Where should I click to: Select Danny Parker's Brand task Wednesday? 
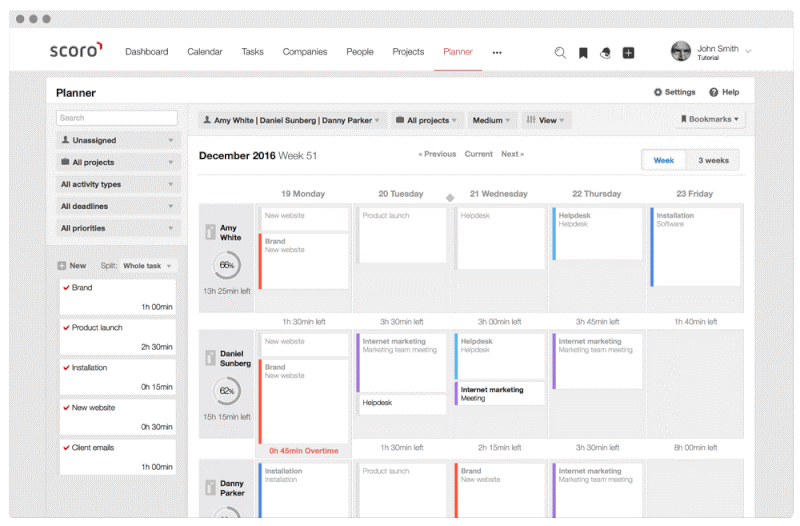(499, 490)
